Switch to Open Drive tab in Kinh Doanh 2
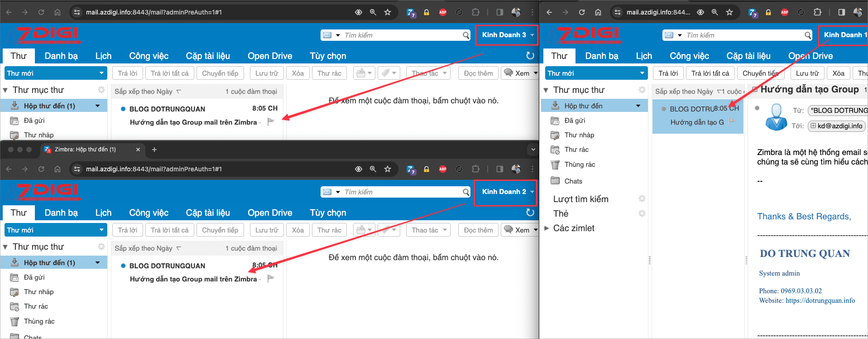868x339 pixels. (x=270, y=213)
